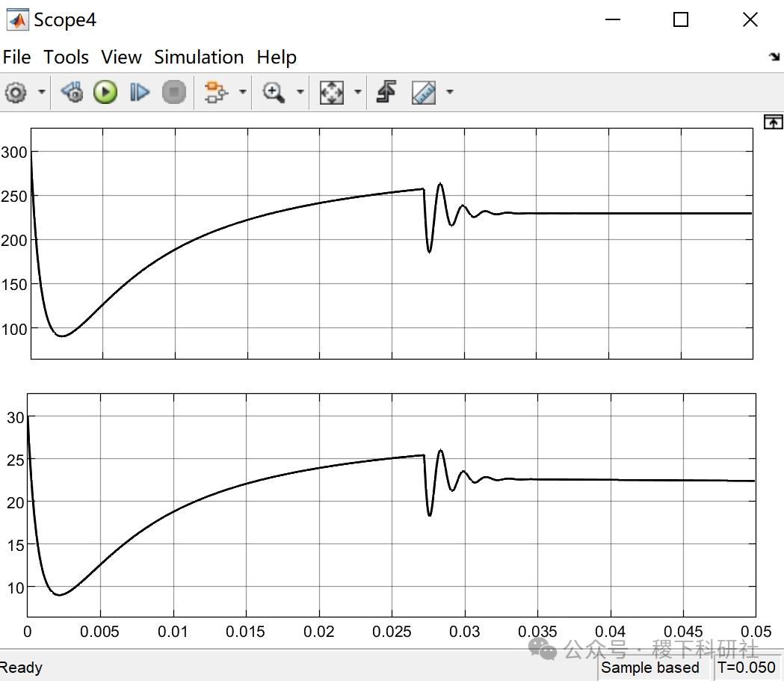The image size is (784, 681).
Task: Click the MATLAB icon in the Scope4 title bar
Action: coord(17,20)
